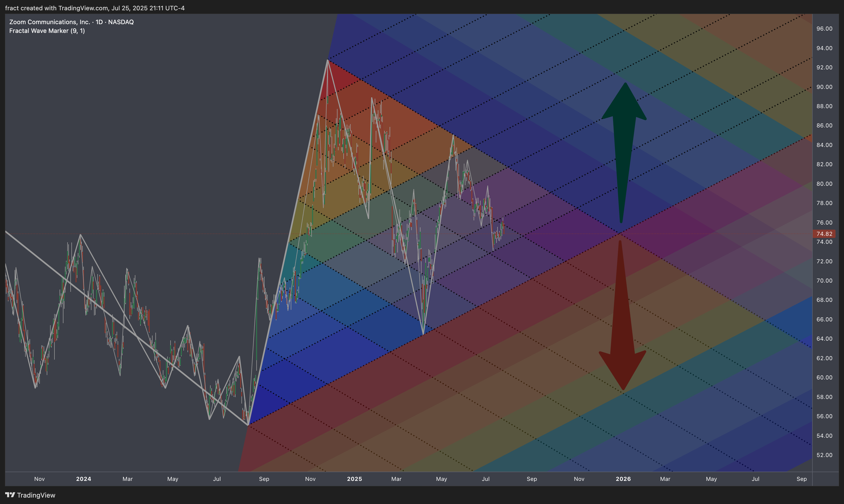Image resolution: width=844 pixels, height=504 pixels.
Task: Click the 82.00 price axis label
Action: pyautogui.click(x=824, y=164)
